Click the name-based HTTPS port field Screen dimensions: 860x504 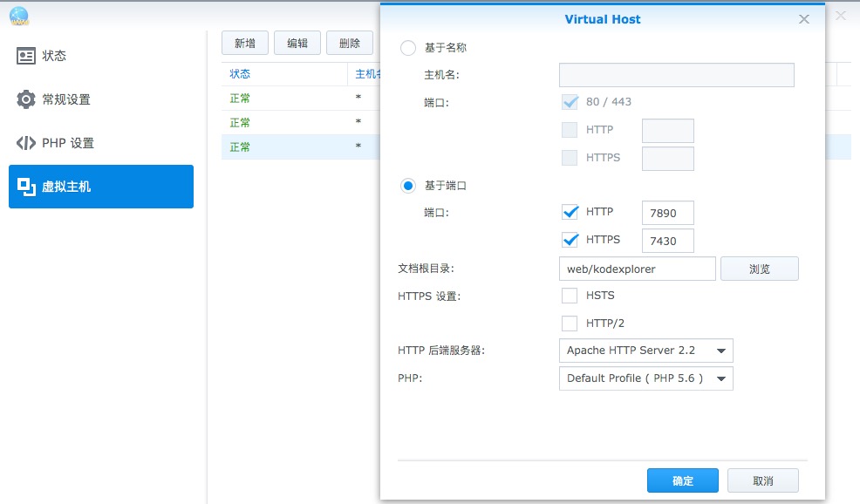(x=667, y=159)
